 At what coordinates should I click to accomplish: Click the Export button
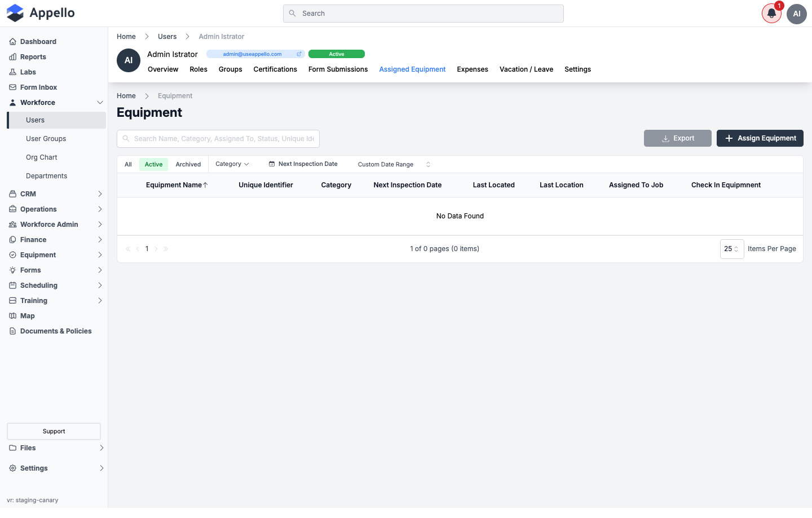click(678, 138)
